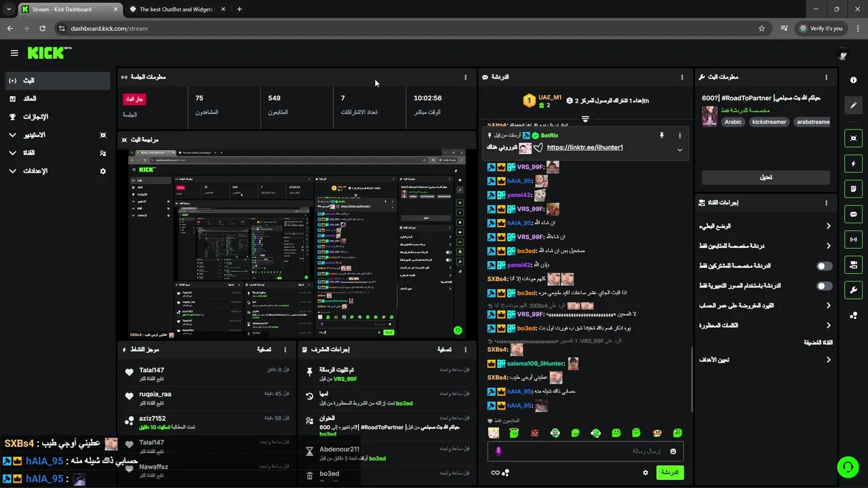The width and height of the screenshot is (868, 488).
Task: Click the chat bubble icon in right sidebar
Action: pyautogui.click(x=853, y=214)
